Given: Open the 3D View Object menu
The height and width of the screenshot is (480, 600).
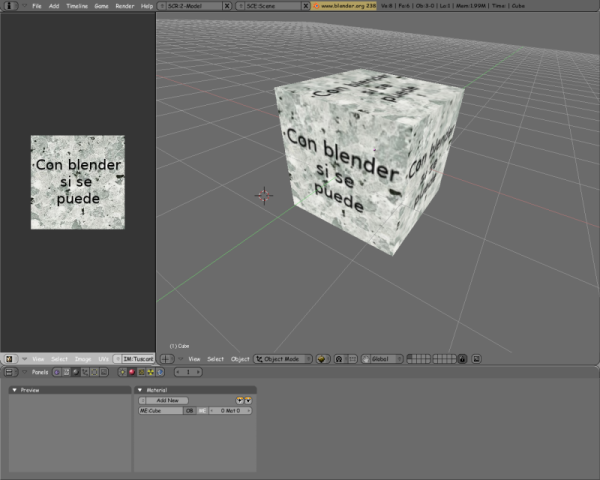Looking at the screenshot, I should point(240,359).
